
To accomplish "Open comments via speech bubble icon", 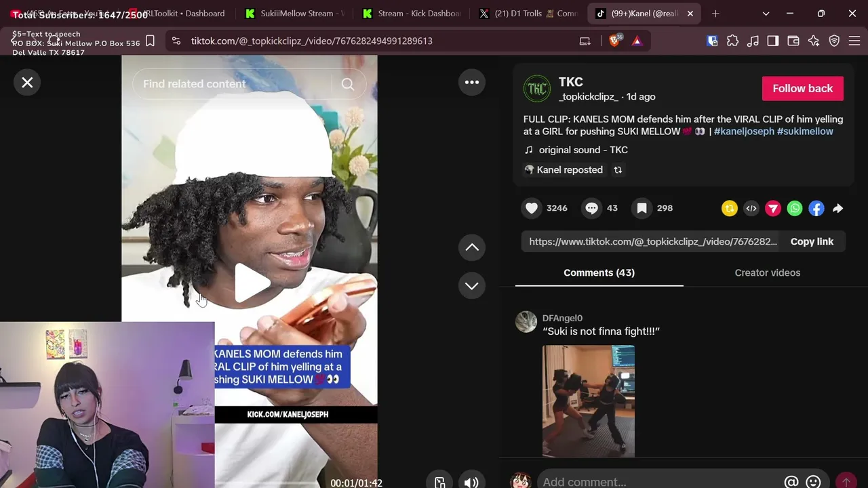I will click(x=591, y=208).
